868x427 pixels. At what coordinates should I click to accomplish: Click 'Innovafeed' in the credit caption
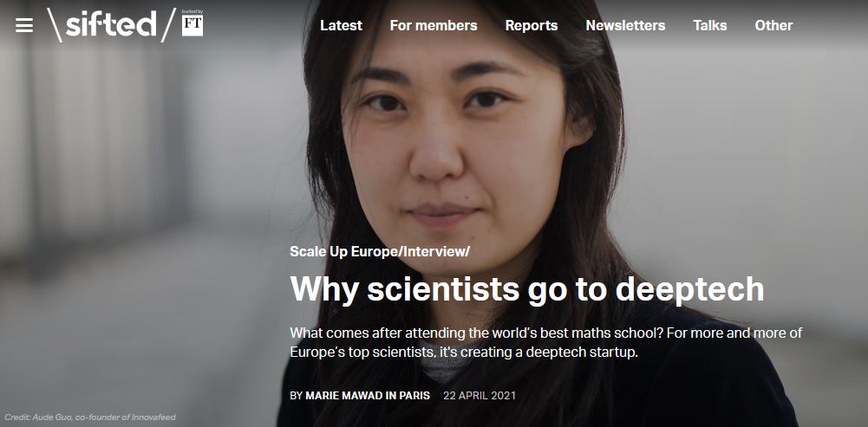153,417
